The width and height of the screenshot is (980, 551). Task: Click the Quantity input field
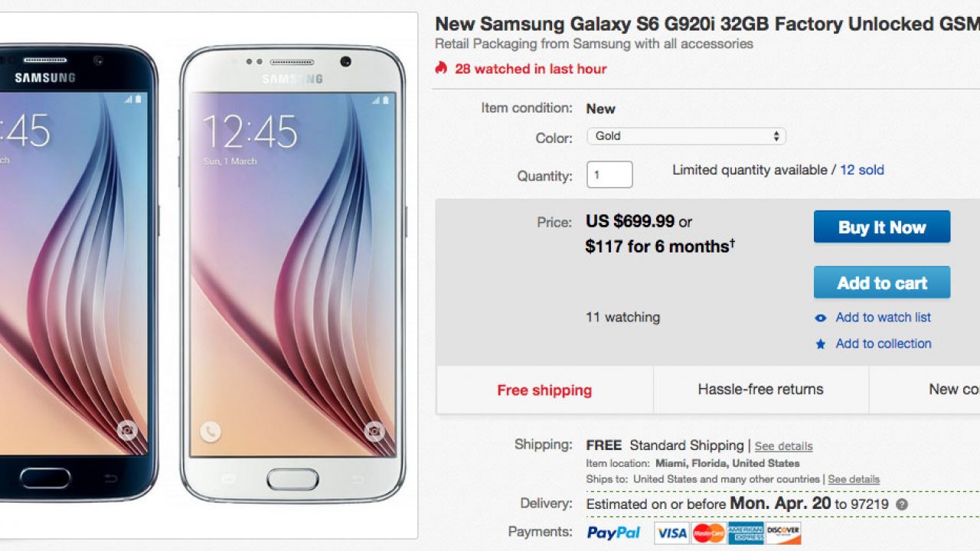point(609,174)
